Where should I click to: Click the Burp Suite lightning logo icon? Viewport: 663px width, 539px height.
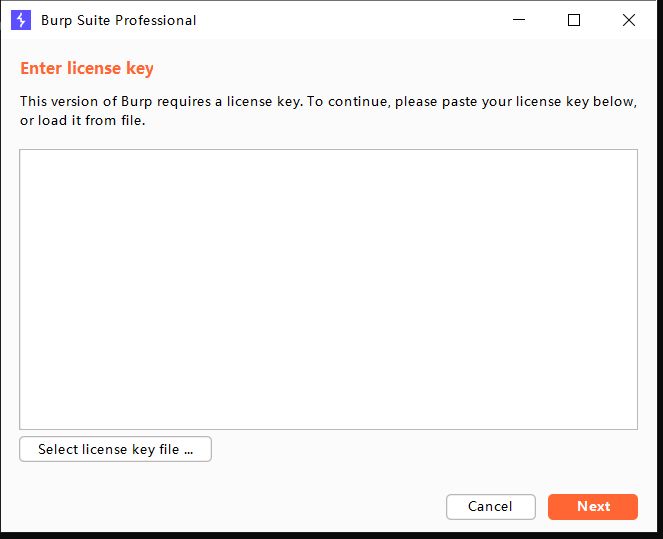pyautogui.click(x=21, y=20)
